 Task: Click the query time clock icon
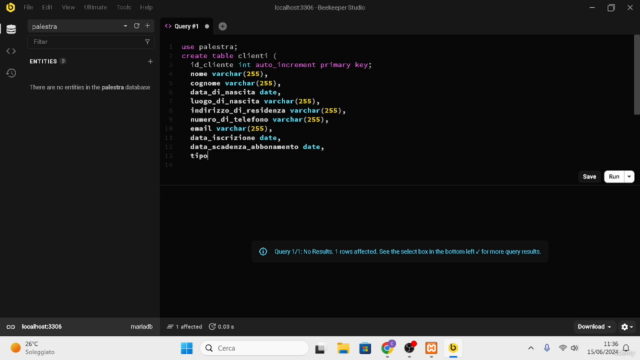point(212,327)
